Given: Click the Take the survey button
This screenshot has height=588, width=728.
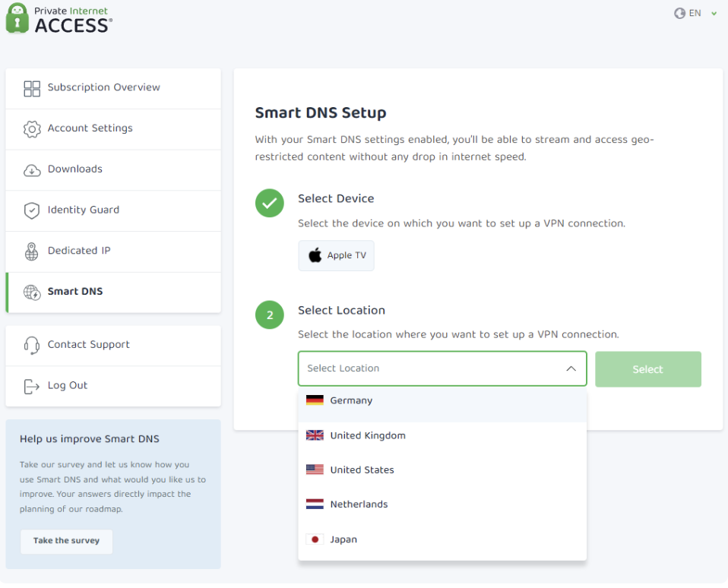Looking at the screenshot, I should pyautogui.click(x=66, y=541).
